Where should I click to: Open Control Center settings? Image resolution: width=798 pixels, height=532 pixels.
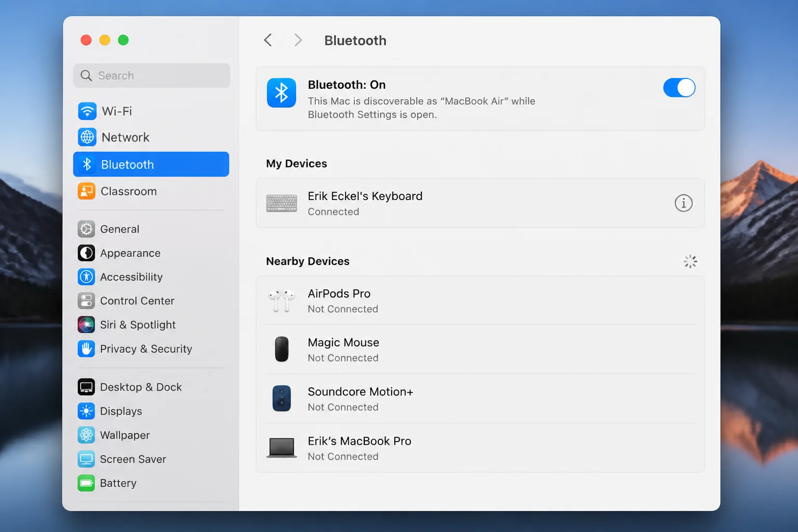pyautogui.click(x=151, y=301)
